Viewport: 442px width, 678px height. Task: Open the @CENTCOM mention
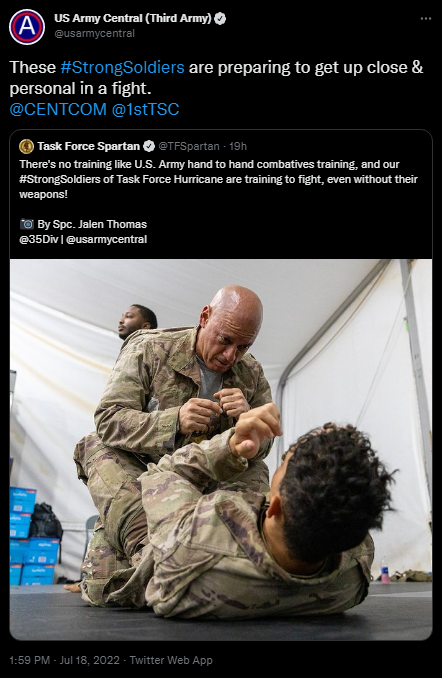pos(58,109)
